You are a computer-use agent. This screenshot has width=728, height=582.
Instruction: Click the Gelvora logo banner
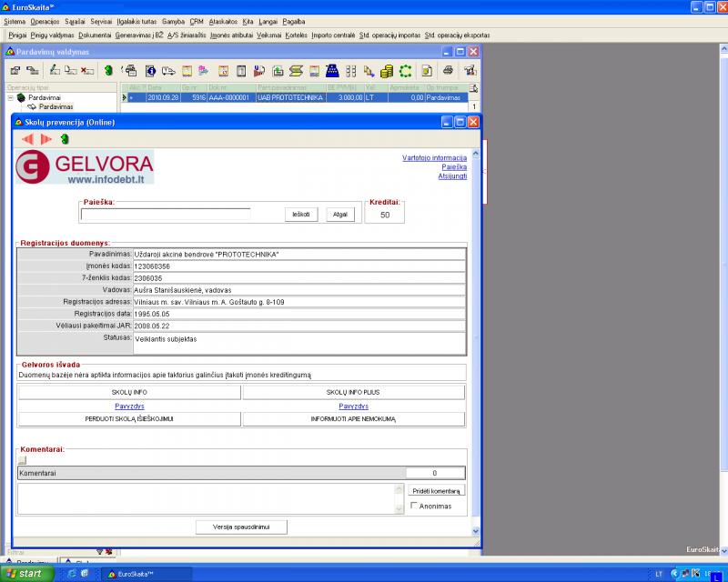point(85,167)
